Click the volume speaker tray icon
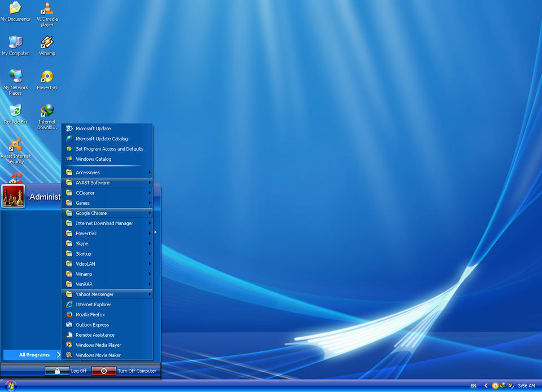 point(510,386)
